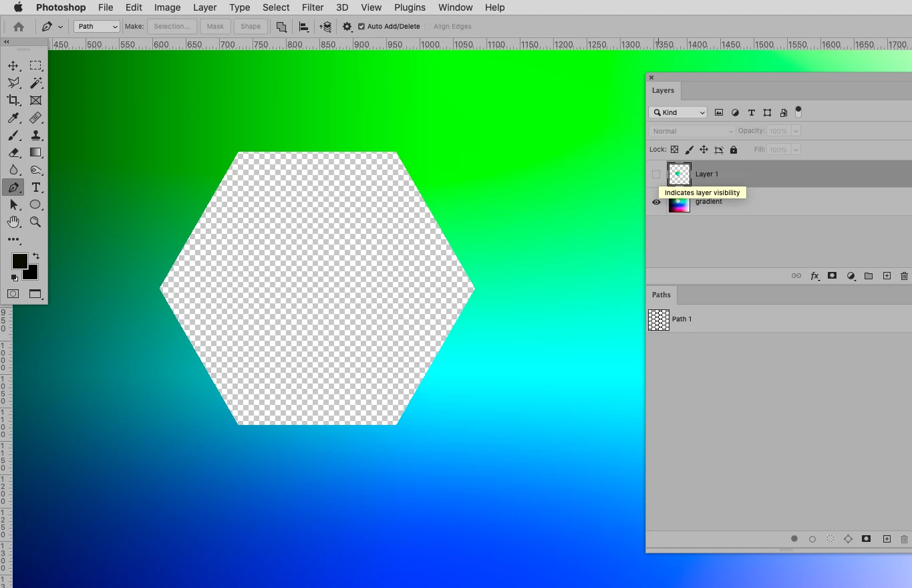912x588 pixels.
Task: Select the Gradient tool
Action: point(35,152)
